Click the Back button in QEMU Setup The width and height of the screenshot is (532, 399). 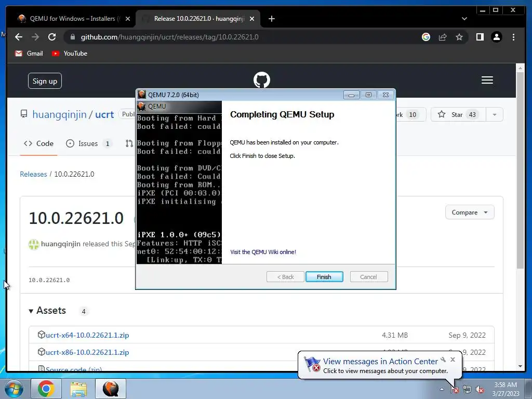(285, 277)
